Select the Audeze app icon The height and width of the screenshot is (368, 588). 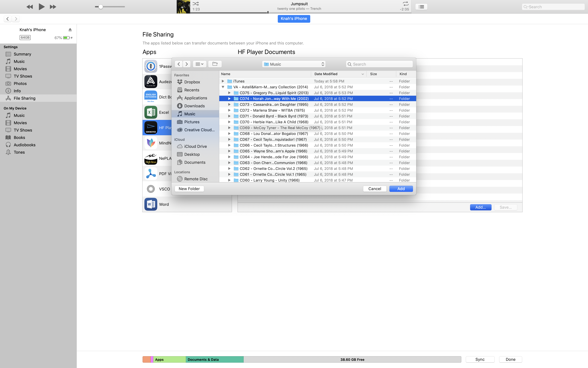coord(151,82)
